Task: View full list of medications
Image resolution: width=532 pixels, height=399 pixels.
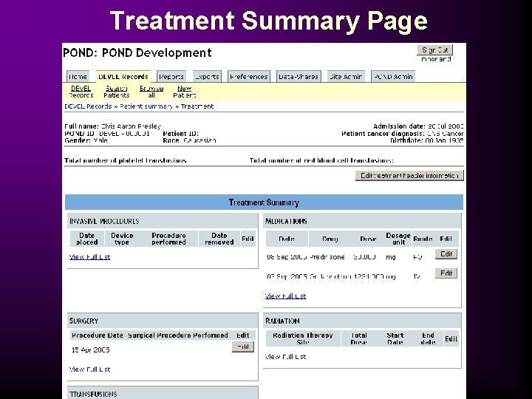Action: point(285,296)
